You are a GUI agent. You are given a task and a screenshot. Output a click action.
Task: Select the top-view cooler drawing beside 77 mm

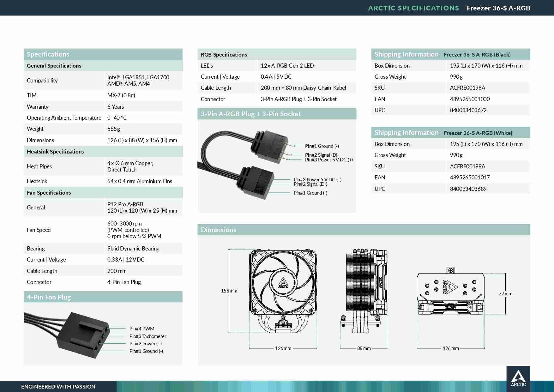coord(451,291)
